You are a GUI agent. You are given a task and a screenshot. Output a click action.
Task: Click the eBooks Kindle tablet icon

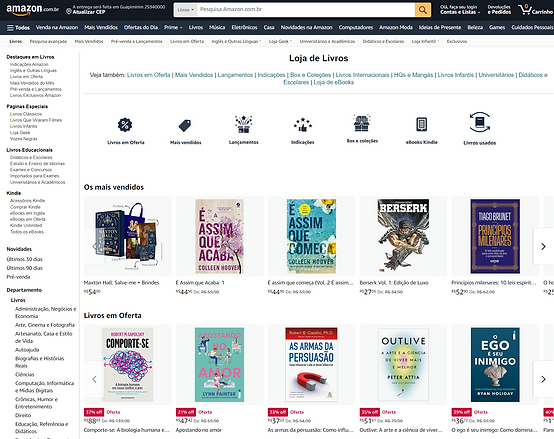[422, 124]
